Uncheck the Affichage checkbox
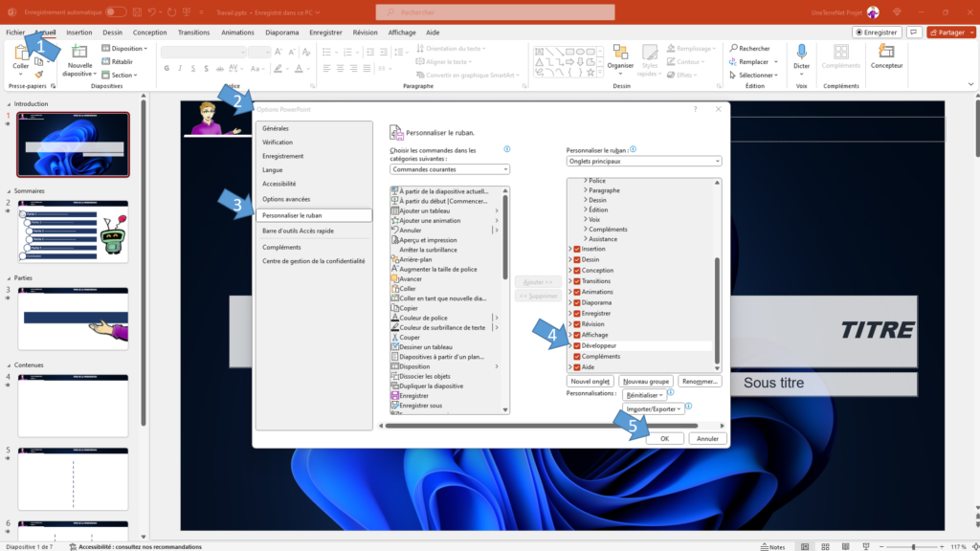Image resolution: width=980 pixels, height=551 pixels. (x=577, y=335)
